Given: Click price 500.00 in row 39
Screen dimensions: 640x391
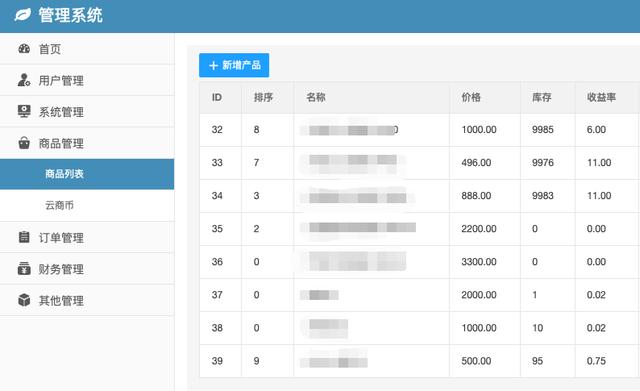Looking at the screenshot, I should [476, 361].
